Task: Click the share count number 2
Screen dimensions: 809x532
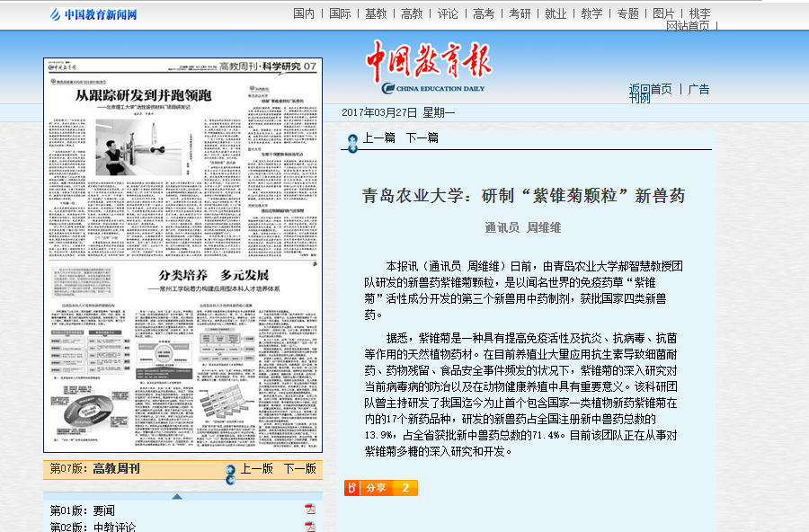Action: pyautogui.click(x=405, y=488)
